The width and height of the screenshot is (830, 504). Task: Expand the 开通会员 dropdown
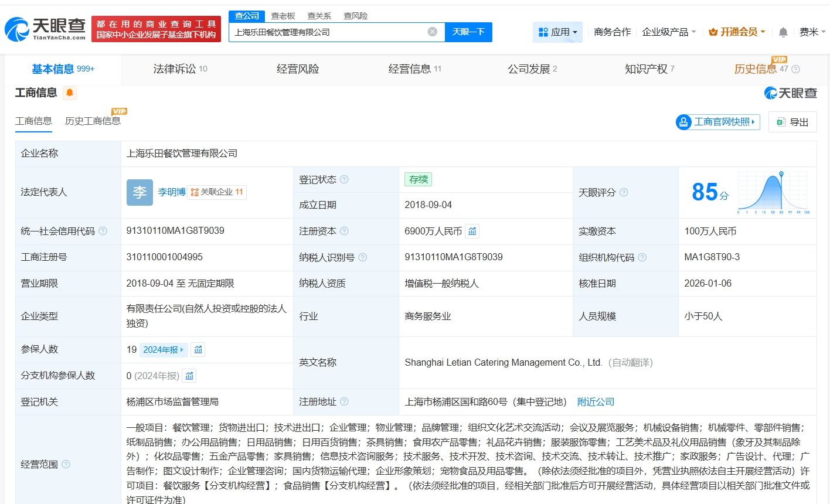click(x=737, y=32)
